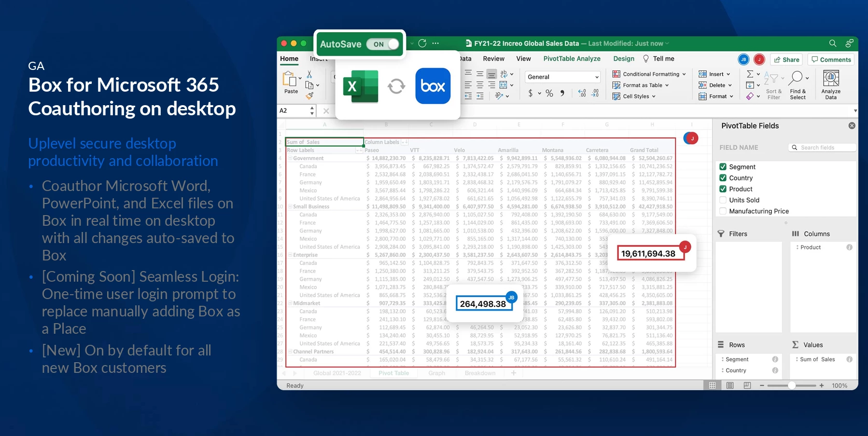Check the Segment field checkbox
Viewport: 868px width, 436px height.
[723, 167]
